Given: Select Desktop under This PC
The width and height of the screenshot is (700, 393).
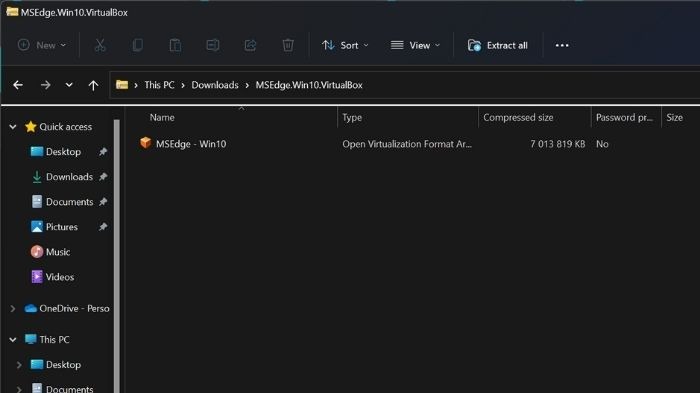Looking at the screenshot, I should tap(63, 364).
